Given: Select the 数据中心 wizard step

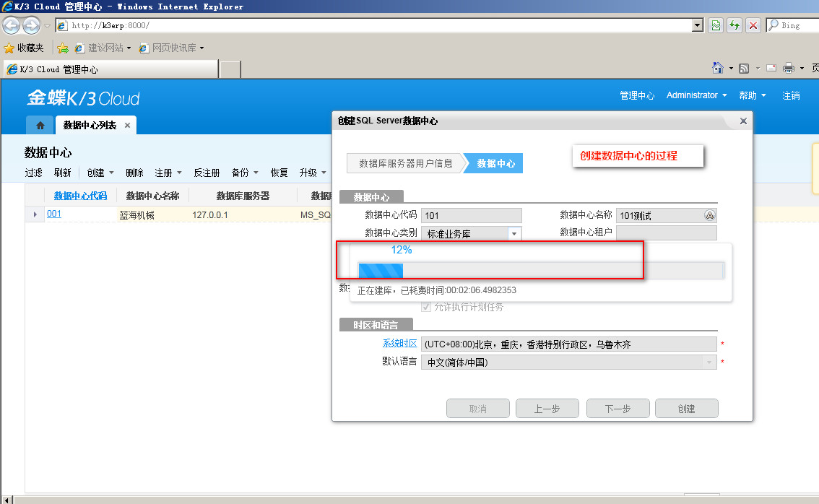Looking at the screenshot, I should click(495, 163).
